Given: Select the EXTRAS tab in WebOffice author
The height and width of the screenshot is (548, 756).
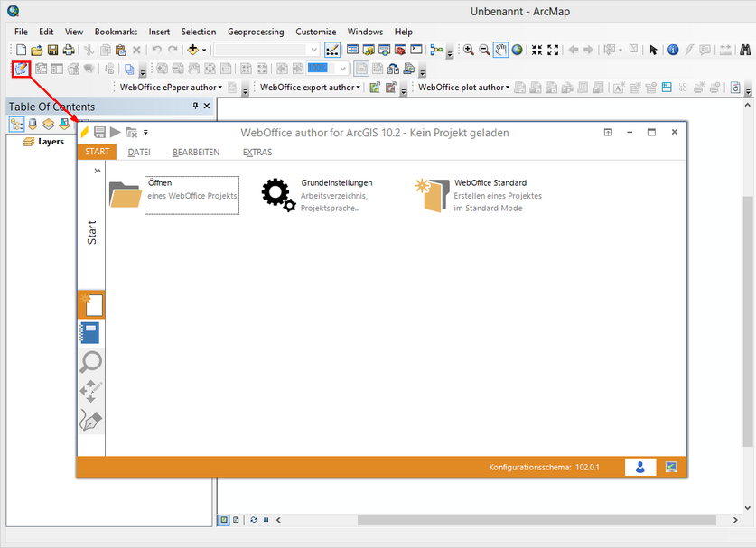Looking at the screenshot, I should point(257,152).
